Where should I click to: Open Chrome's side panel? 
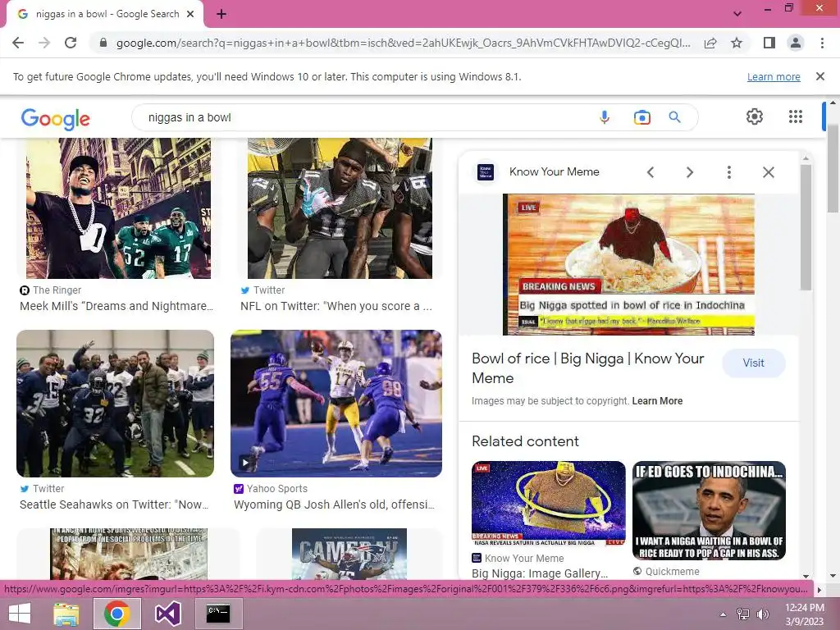[769, 43]
